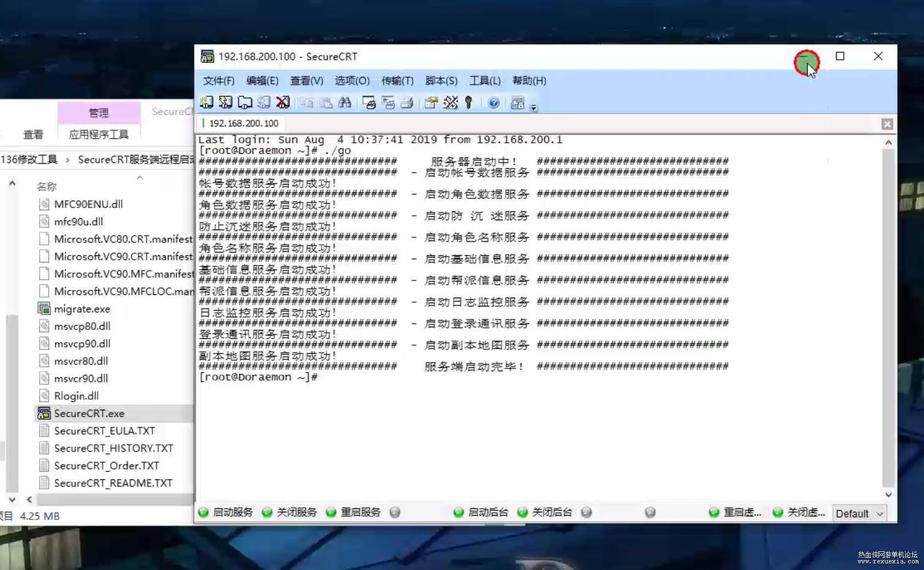Screen dimensions: 924x570
Task: Select Microsoft.VC80.CRT.manifest file
Action: coord(115,239)
